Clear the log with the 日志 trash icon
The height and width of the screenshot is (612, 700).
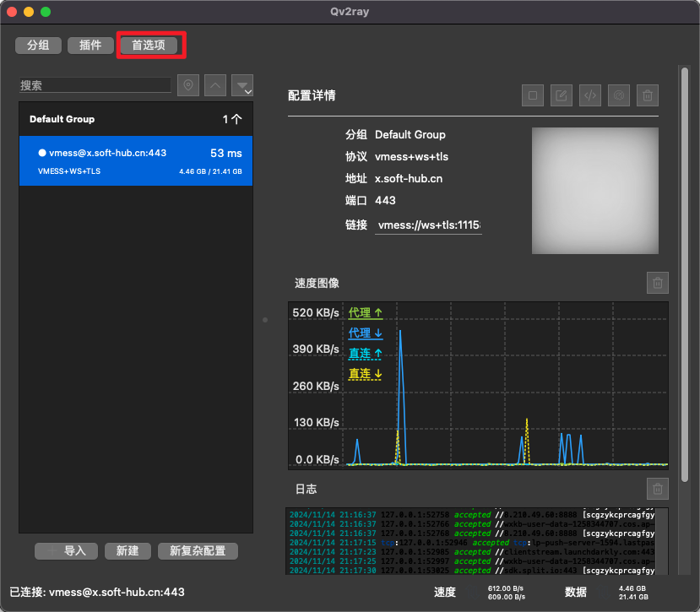658,489
